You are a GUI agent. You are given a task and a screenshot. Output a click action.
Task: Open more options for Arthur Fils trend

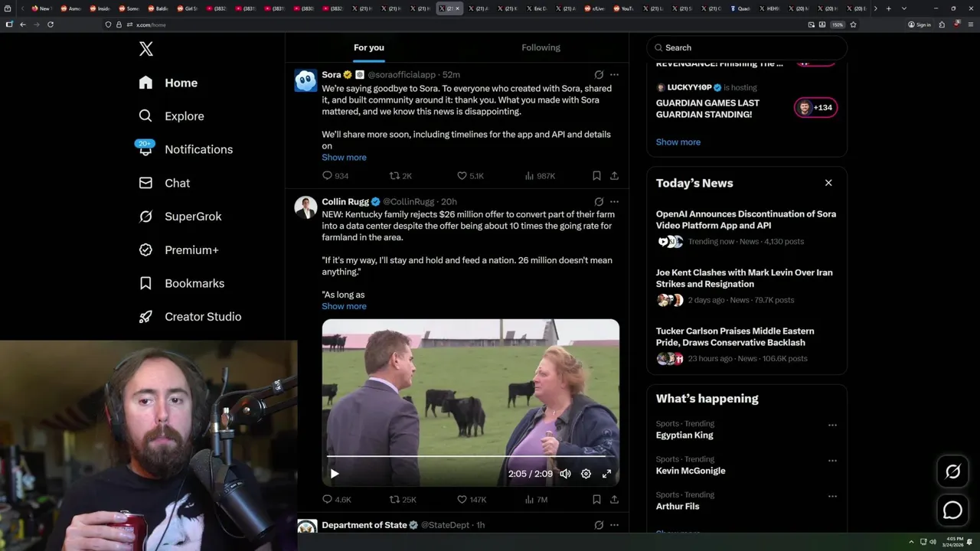[x=832, y=497]
